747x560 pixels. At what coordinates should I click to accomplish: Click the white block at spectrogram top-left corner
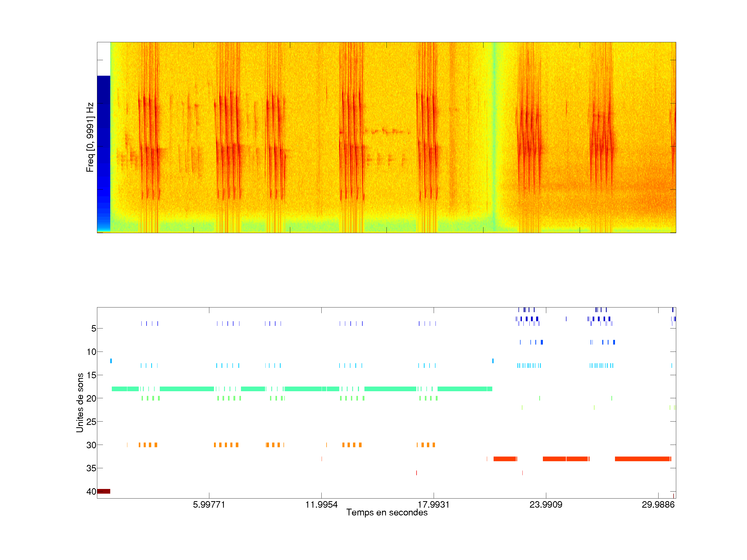103,59
